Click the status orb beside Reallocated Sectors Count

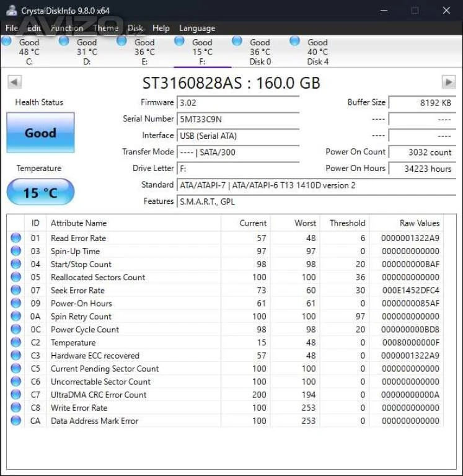(x=15, y=277)
